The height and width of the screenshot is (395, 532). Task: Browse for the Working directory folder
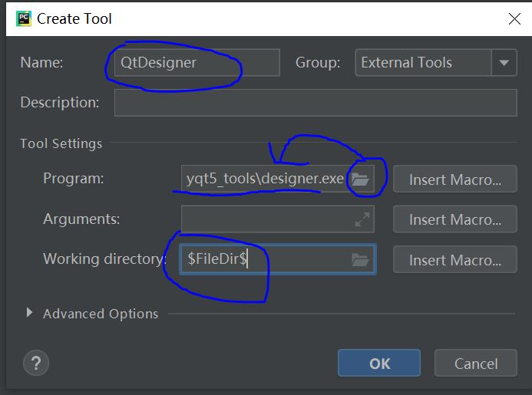360,260
